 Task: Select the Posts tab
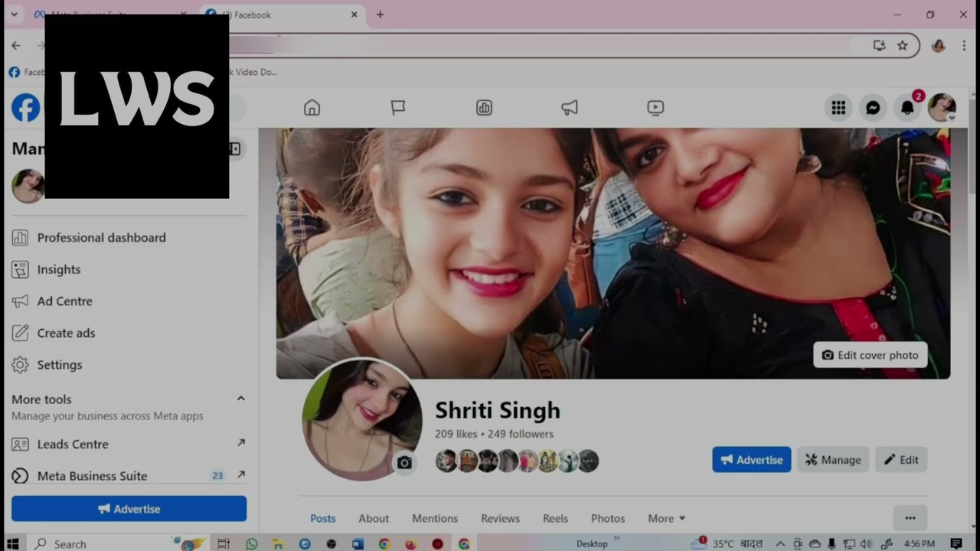pyautogui.click(x=323, y=518)
